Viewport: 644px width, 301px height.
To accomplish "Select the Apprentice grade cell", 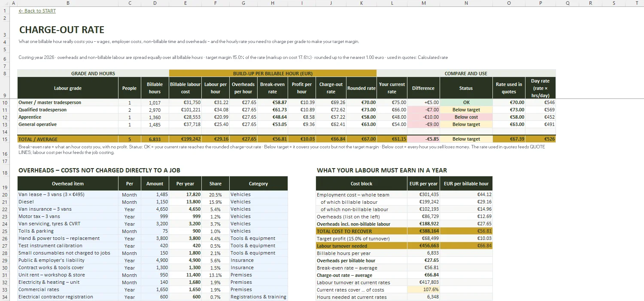I will click(x=68, y=117).
